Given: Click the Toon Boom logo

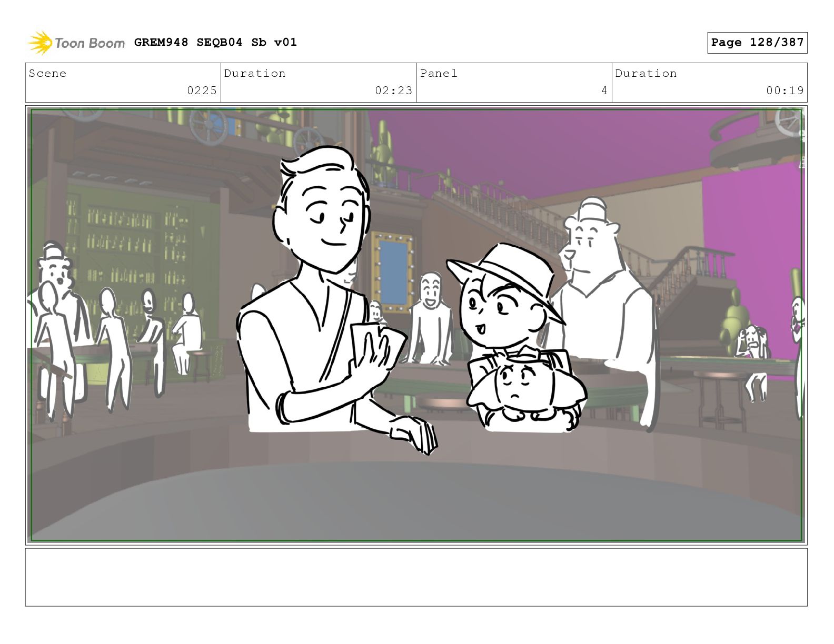Looking at the screenshot, I should tap(76, 43).
